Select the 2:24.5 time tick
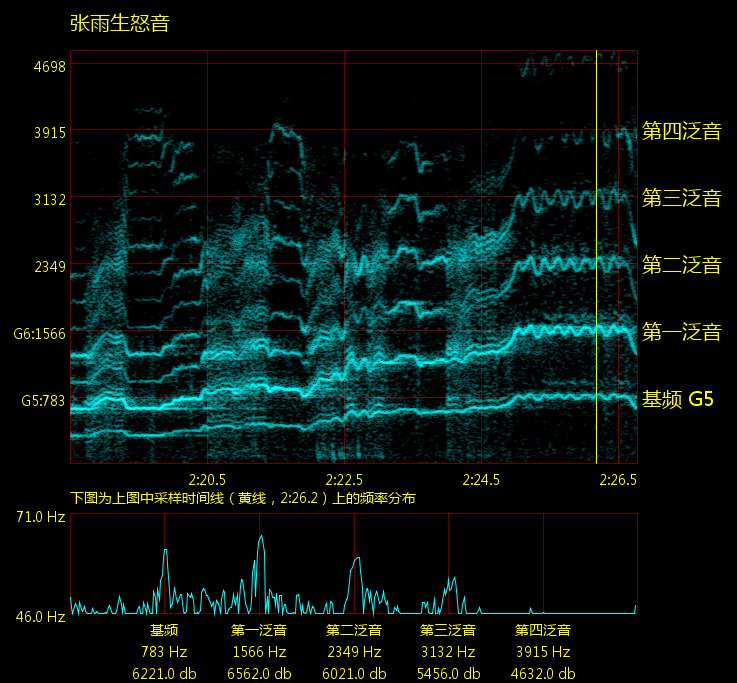 point(481,479)
